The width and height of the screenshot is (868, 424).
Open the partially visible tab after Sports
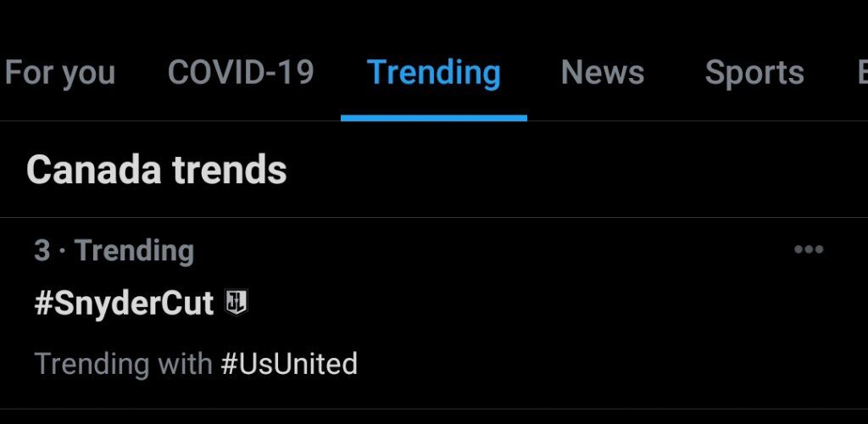pyautogui.click(x=862, y=72)
